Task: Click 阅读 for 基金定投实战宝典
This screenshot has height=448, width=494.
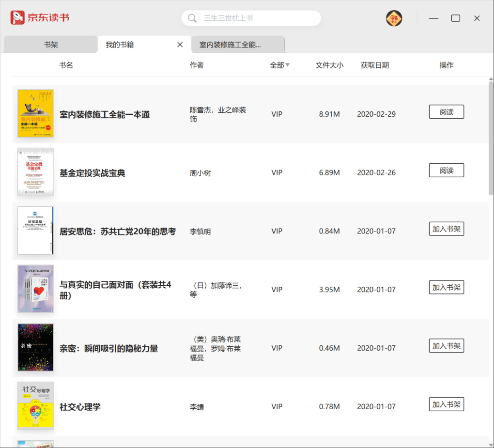Action: [x=447, y=170]
